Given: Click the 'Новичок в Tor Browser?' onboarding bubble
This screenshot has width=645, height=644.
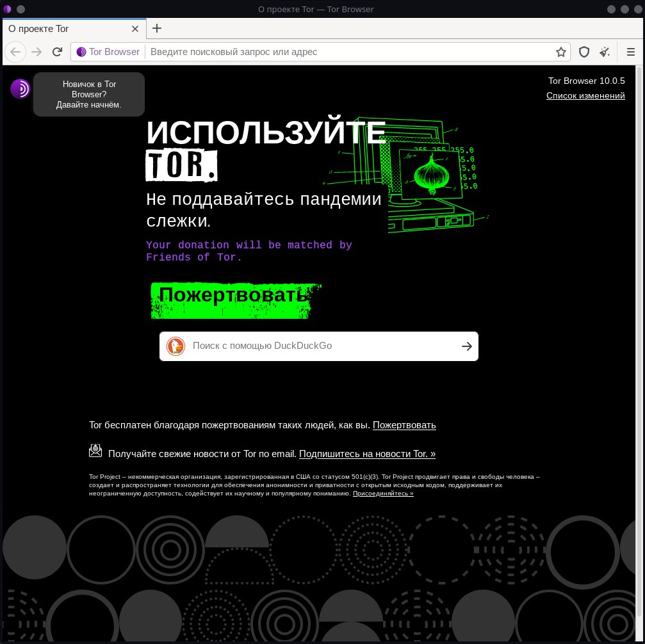Looking at the screenshot, I should pyautogui.click(x=89, y=94).
